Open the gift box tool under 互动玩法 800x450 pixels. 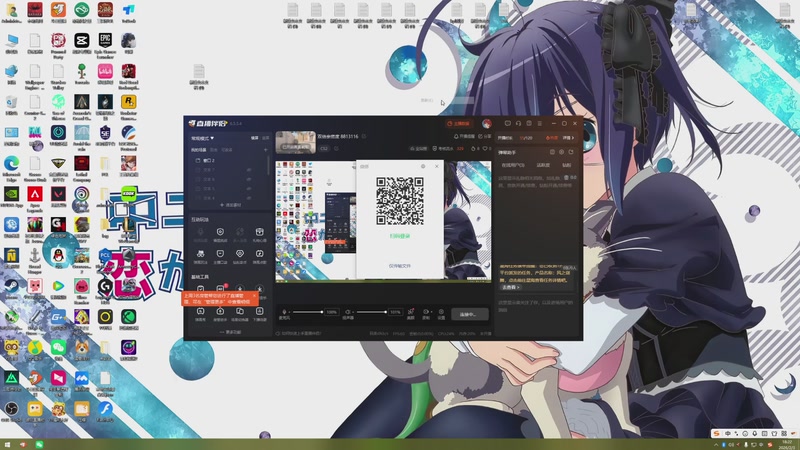[x=259, y=235]
